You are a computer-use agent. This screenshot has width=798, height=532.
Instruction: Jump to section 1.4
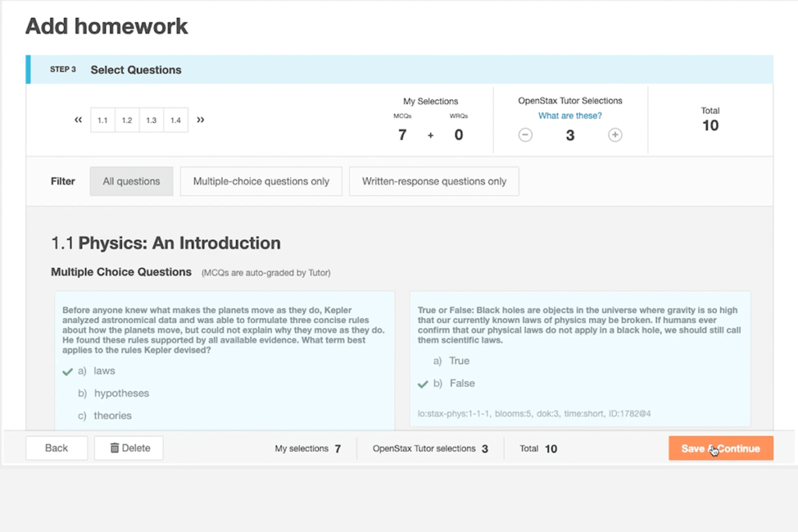point(175,121)
